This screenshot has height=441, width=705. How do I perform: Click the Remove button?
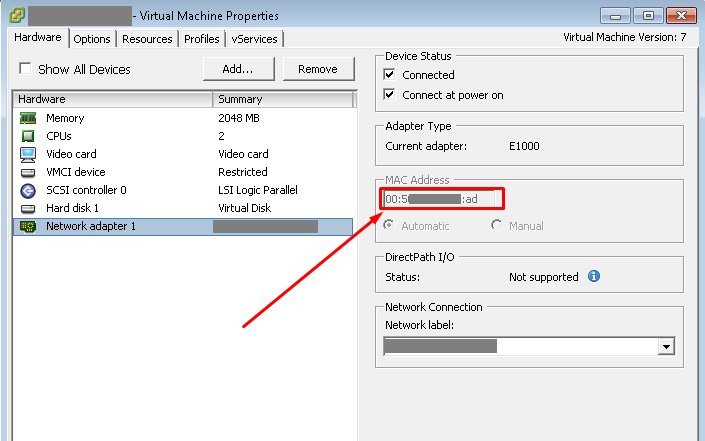pyautogui.click(x=317, y=69)
